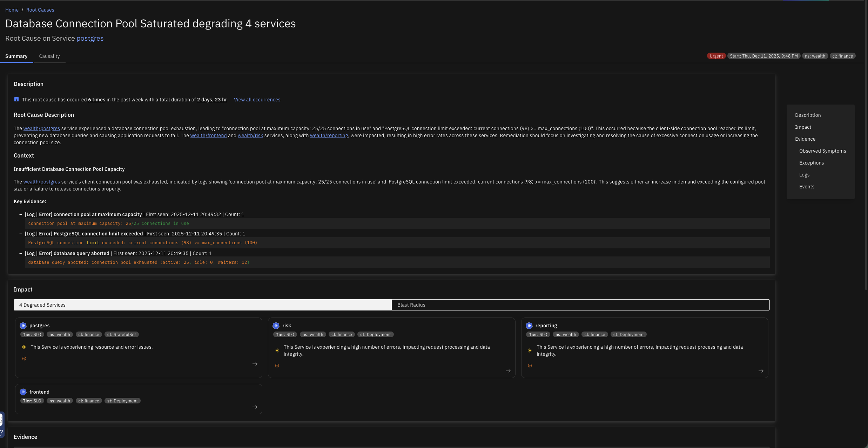
Task: Open reporting service card arrow
Action: [761, 371]
